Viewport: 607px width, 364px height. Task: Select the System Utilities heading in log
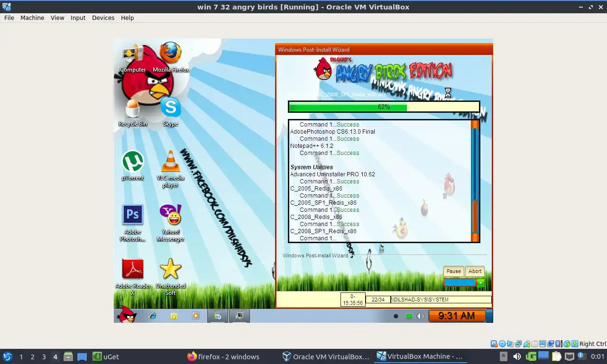coord(312,167)
